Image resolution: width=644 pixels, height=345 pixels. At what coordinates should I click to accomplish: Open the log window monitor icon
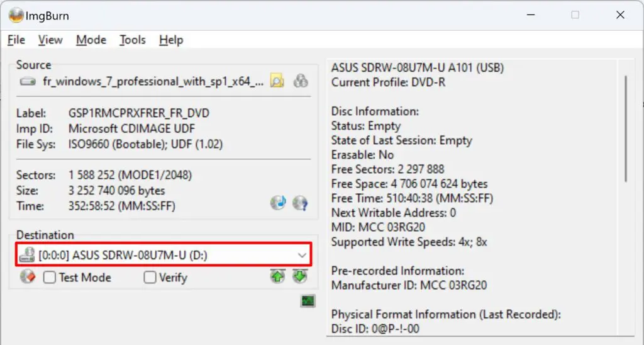coord(308,301)
